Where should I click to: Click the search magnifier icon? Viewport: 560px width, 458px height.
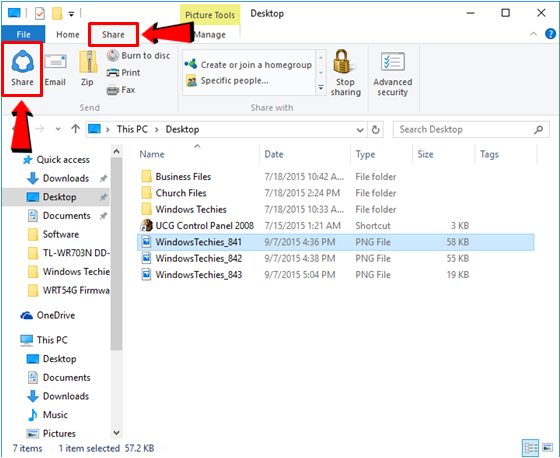tap(539, 129)
